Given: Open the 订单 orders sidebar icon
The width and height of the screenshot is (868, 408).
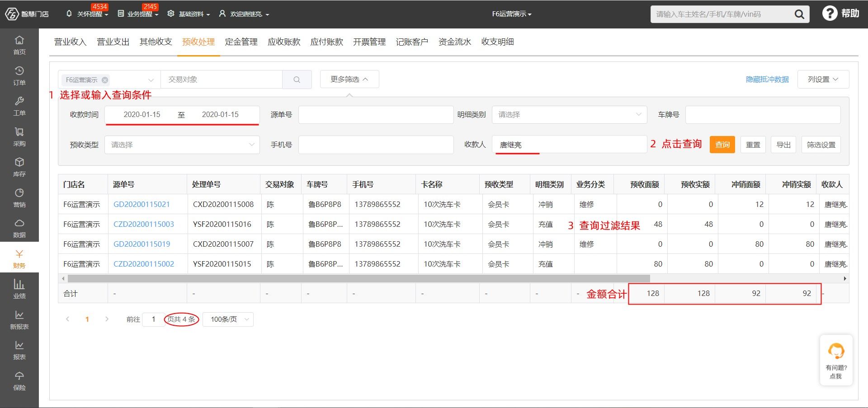Looking at the screenshot, I should [x=19, y=75].
